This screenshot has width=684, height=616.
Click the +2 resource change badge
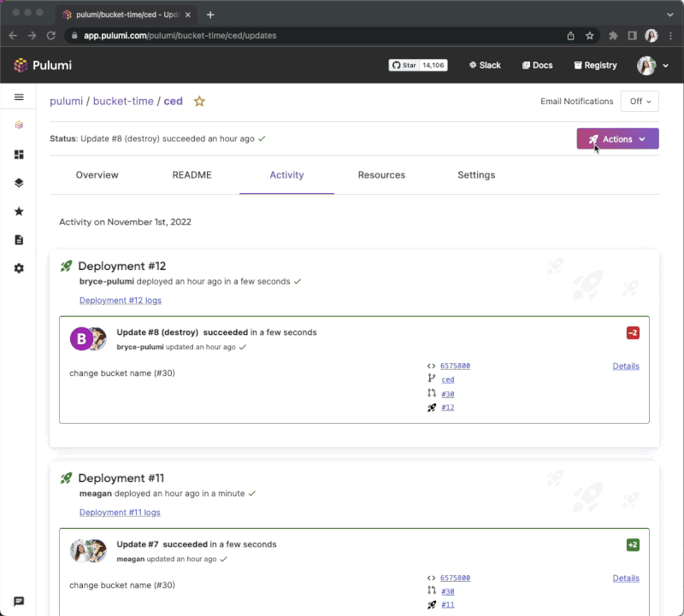633,545
